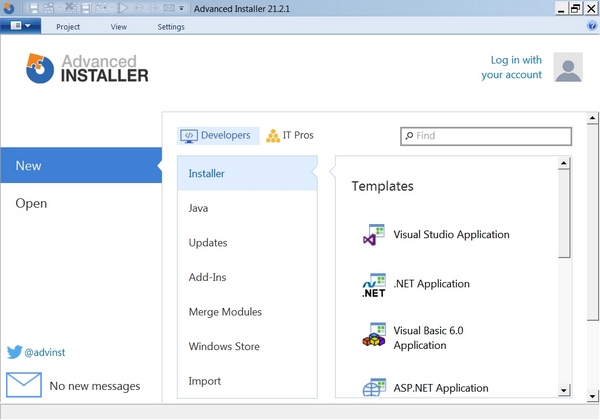Click the ASP.NET Application globe icon
The height and width of the screenshot is (420, 600).
[374, 387]
